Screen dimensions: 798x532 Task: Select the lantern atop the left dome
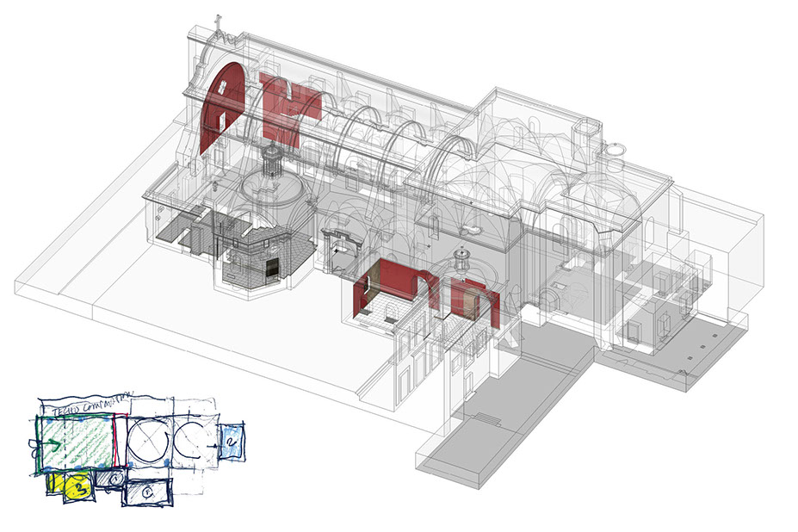click(271, 158)
